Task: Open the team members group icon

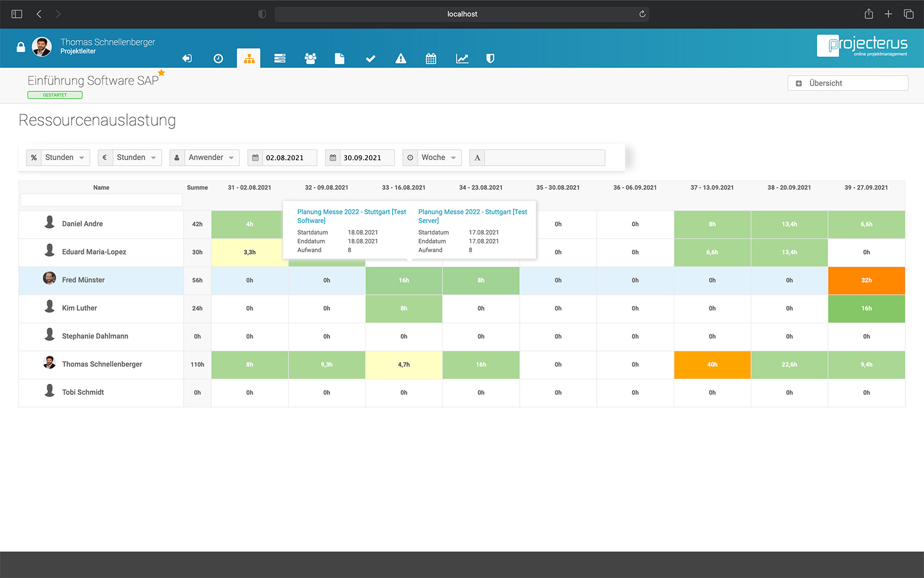Action: [311, 58]
